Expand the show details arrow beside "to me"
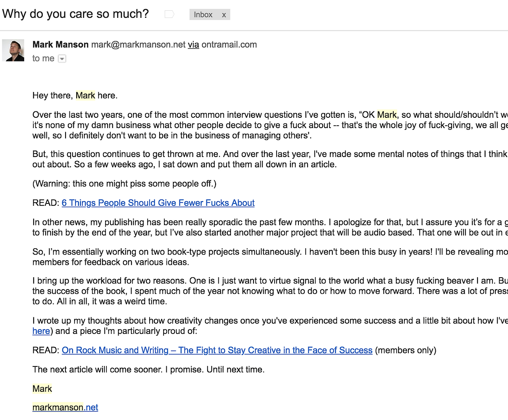508x420 pixels. coord(62,59)
